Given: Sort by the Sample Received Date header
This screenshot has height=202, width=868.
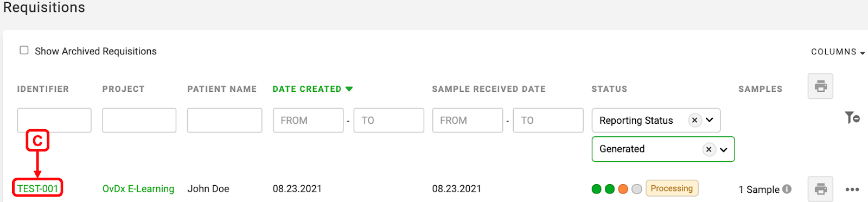Looking at the screenshot, I should coord(489,89).
